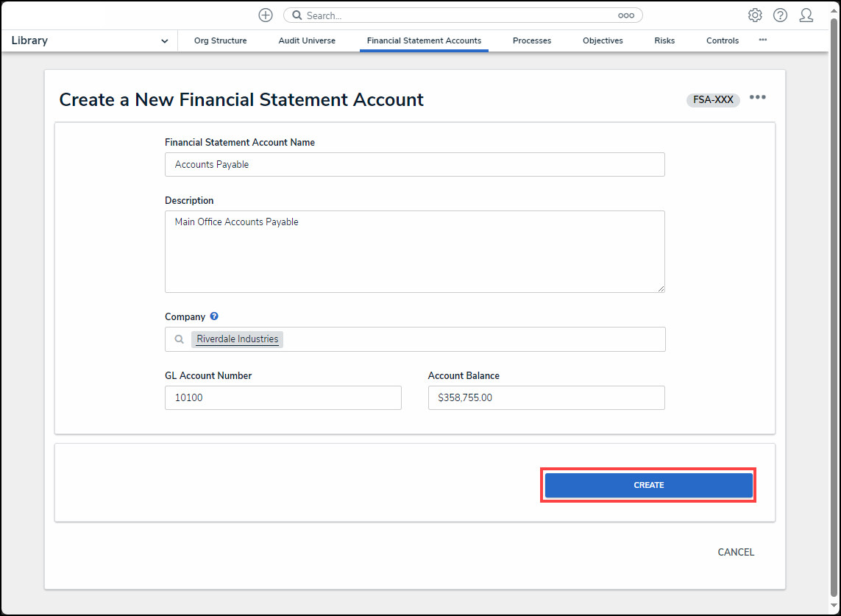Open the user profile icon
The height and width of the screenshot is (616, 841).
point(806,15)
